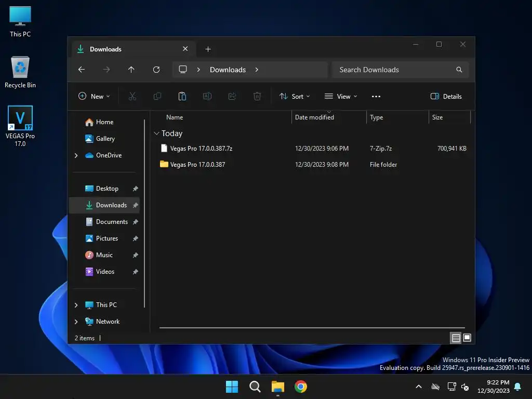Viewport: 532px width, 399px height.
Task: Unpin Music from quick access
Action: pyautogui.click(x=136, y=255)
